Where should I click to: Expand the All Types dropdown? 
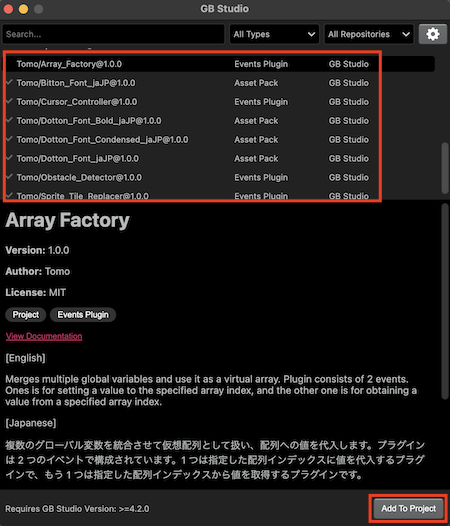(x=274, y=34)
